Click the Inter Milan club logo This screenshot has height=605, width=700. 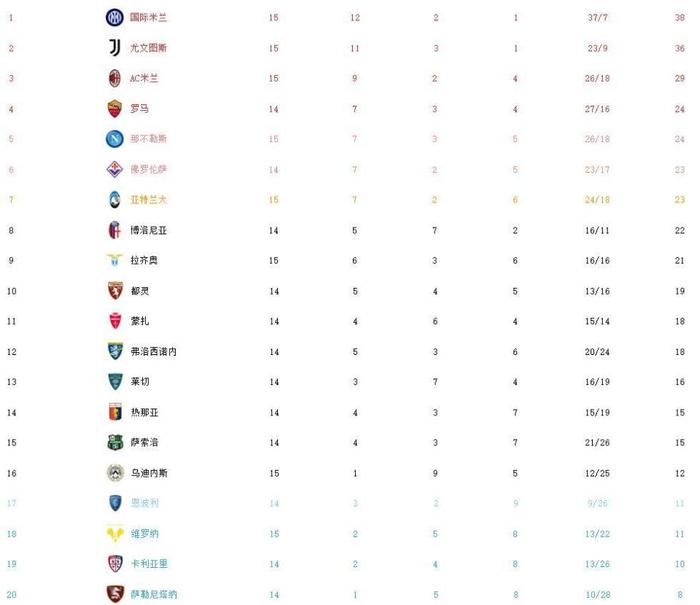coord(115,17)
